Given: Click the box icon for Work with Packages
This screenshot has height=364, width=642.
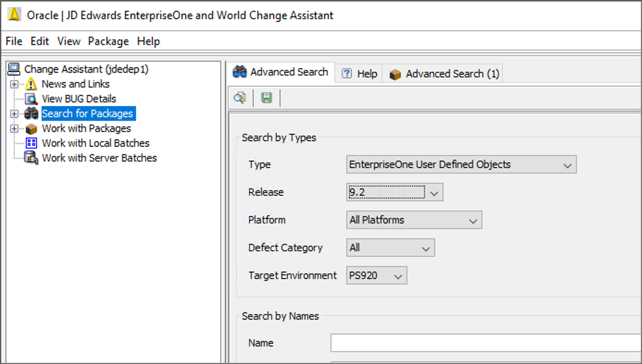Looking at the screenshot, I should (31, 129).
